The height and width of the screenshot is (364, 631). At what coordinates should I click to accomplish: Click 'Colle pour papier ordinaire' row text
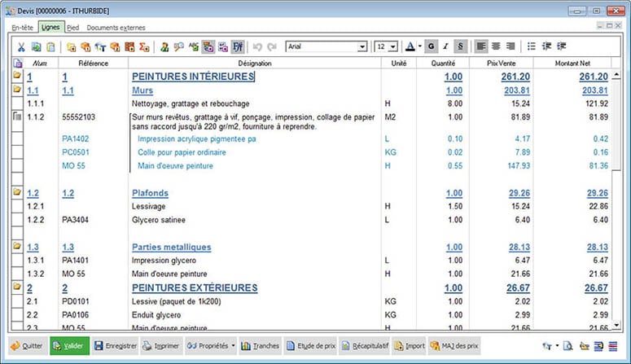click(x=182, y=152)
